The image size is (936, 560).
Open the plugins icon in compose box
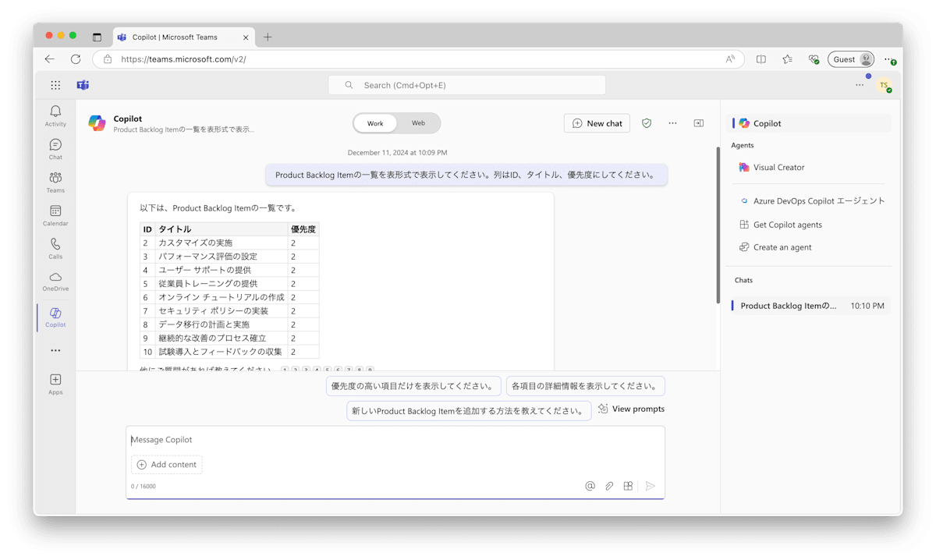(628, 486)
